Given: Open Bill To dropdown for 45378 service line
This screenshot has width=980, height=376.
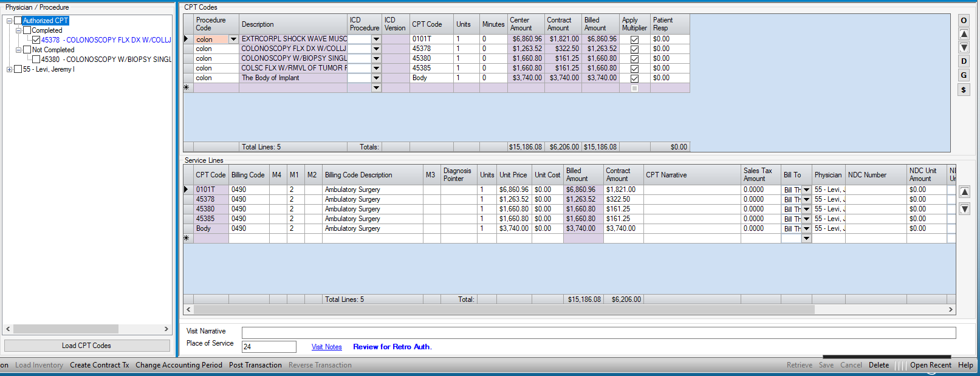Looking at the screenshot, I should (x=806, y=200).
